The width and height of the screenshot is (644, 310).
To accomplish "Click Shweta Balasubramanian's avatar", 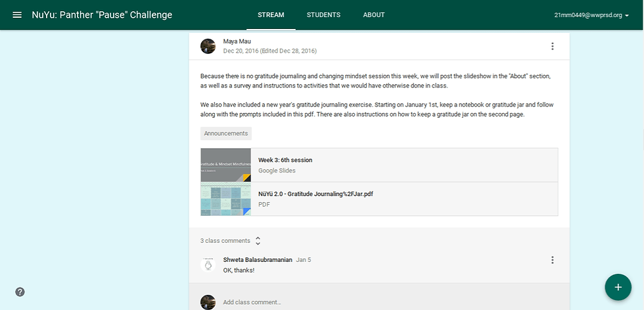I will [208, 265].
